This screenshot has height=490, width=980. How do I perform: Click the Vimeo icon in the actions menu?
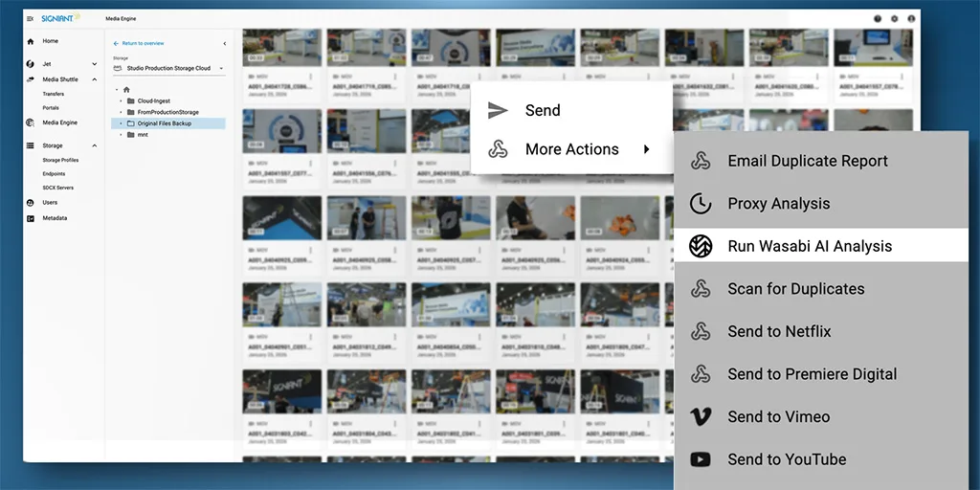click(701, 417)
